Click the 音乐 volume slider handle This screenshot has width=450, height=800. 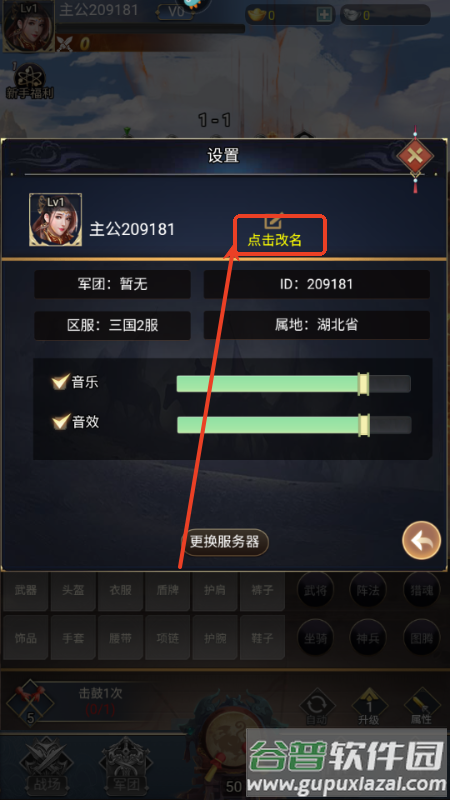coord(363,384)
